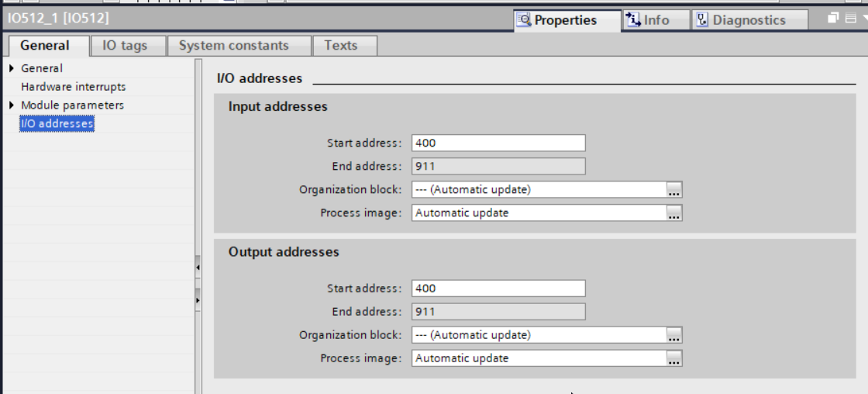Screen dimensions: 868x394
Task: Click the Module parameters tree entry
Action: point(73,105)
